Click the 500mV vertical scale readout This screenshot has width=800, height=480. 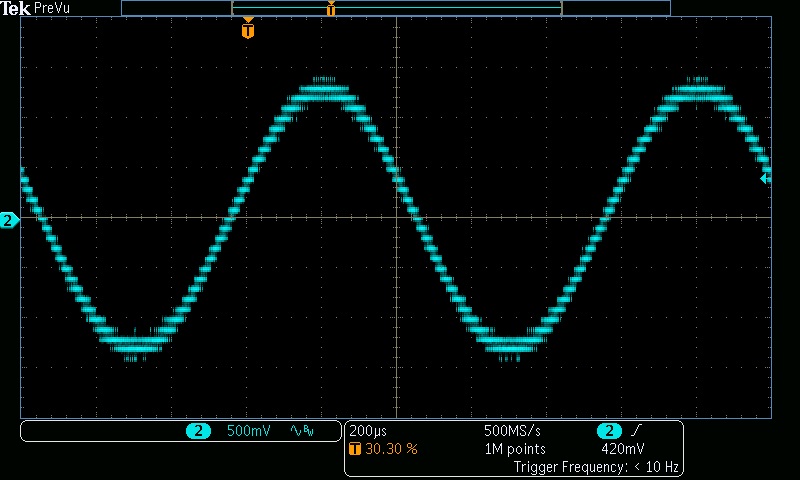coord(248,431)
